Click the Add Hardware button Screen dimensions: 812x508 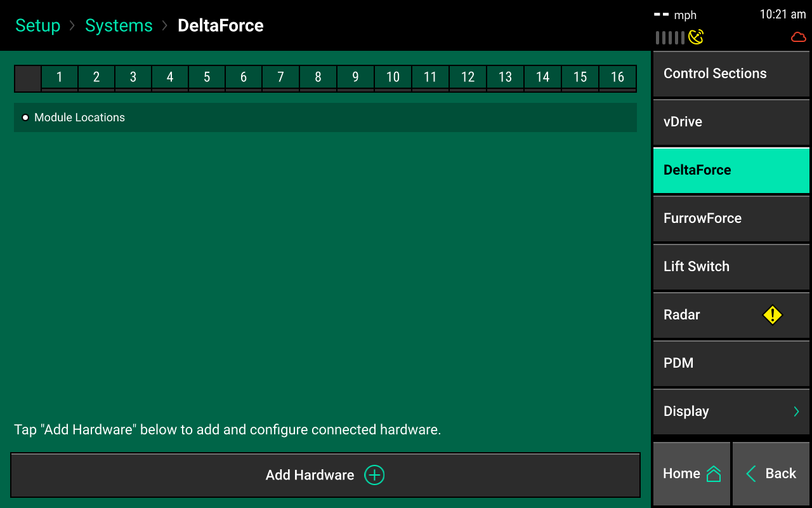(325, 475)
